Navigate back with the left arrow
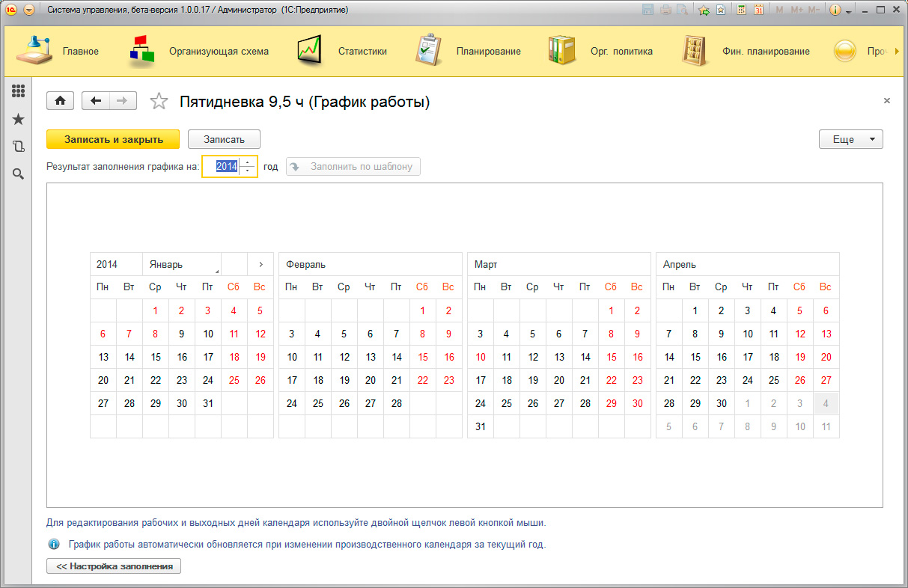This screenshot has width=908, height=588. pyautogui.click(x=96, y=101)
